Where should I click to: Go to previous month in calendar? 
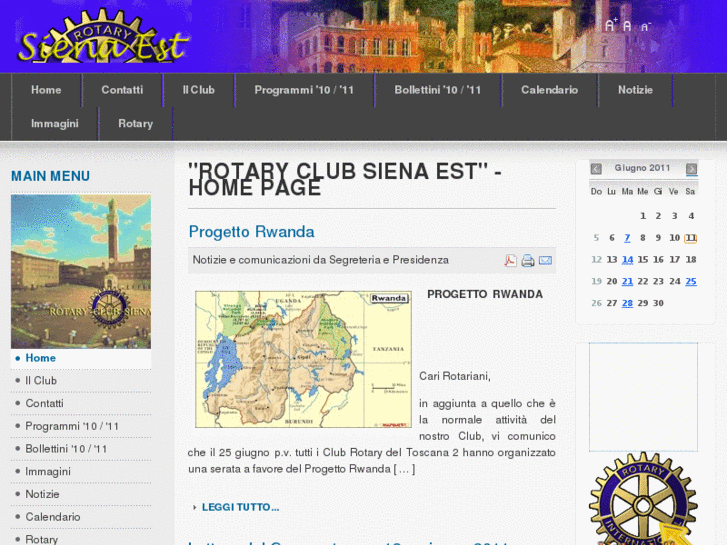coord(596,168)
